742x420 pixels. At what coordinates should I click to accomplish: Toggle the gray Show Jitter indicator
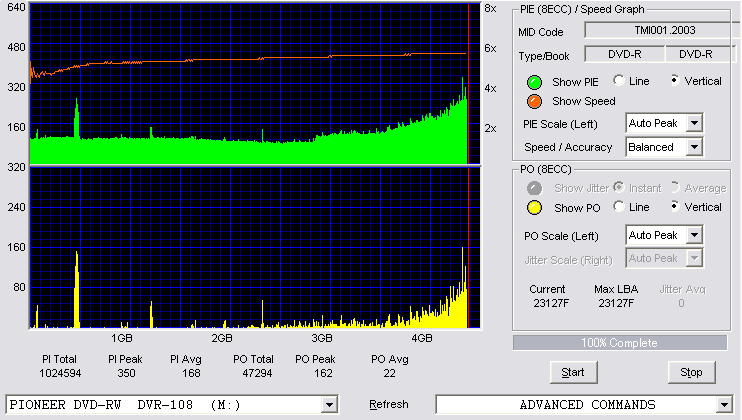534,188
